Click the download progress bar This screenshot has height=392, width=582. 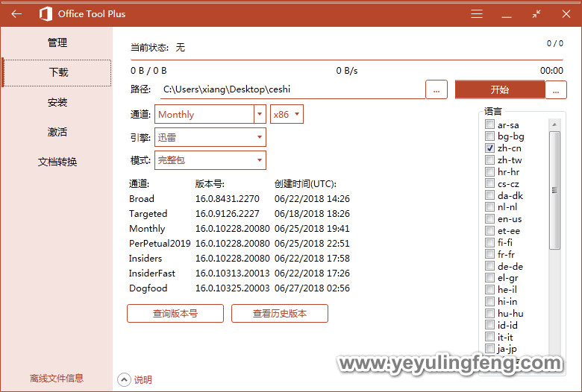pos(347,60)
